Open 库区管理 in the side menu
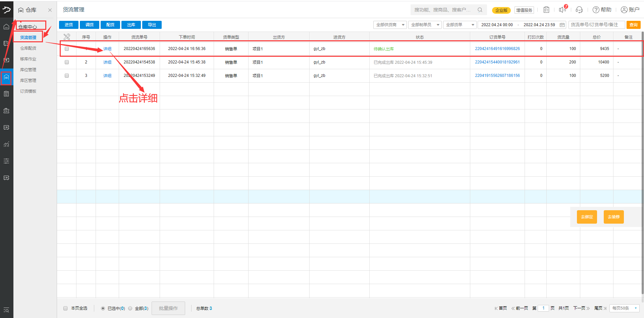 (x=28, y=81)
